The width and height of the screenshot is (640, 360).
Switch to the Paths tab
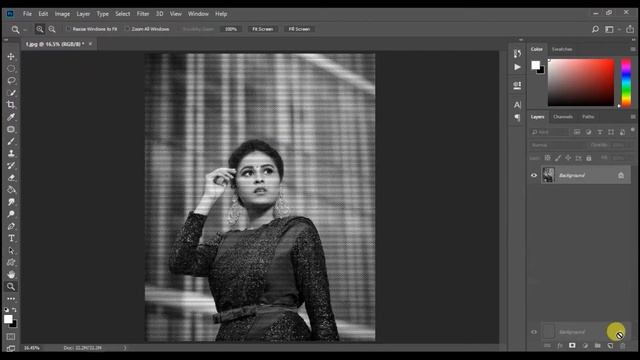[588, 117]
